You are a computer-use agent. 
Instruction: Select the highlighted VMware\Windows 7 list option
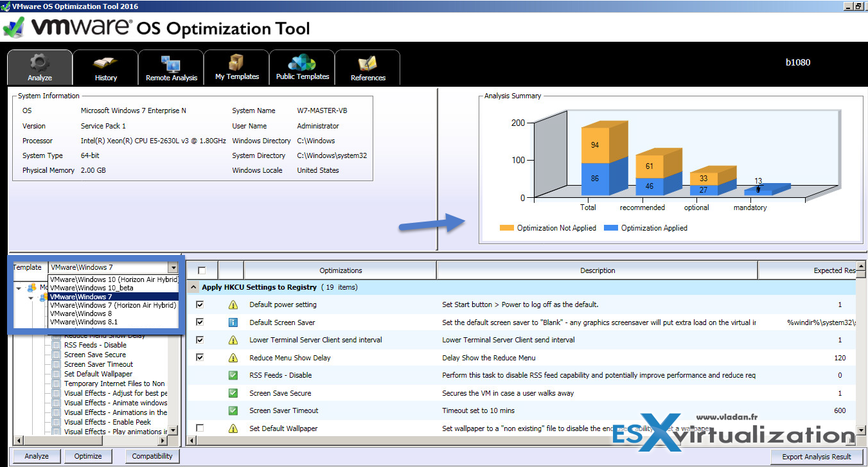click(x=113, y=297)
